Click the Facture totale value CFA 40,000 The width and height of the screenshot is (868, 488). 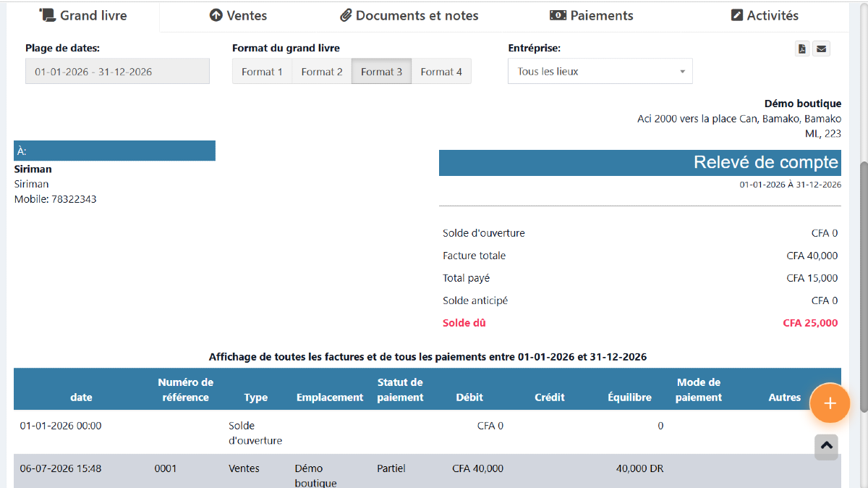tap(812, 256)
